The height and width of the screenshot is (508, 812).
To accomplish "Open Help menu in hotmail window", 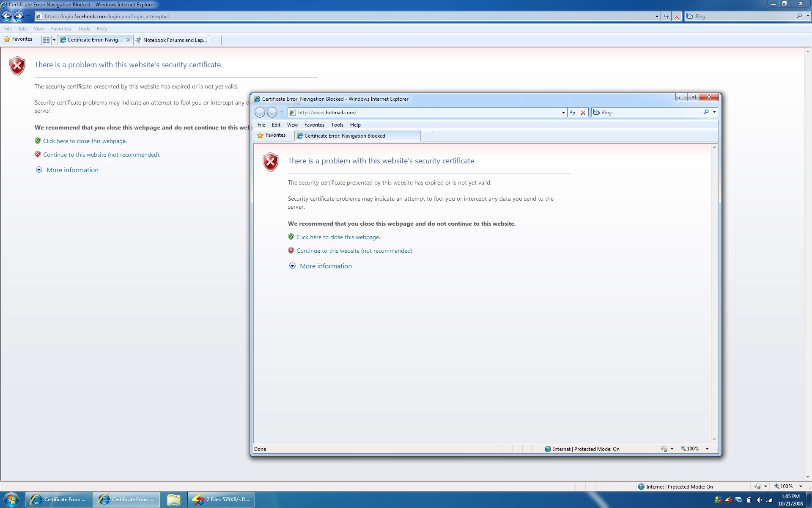I will coord(355,125).
